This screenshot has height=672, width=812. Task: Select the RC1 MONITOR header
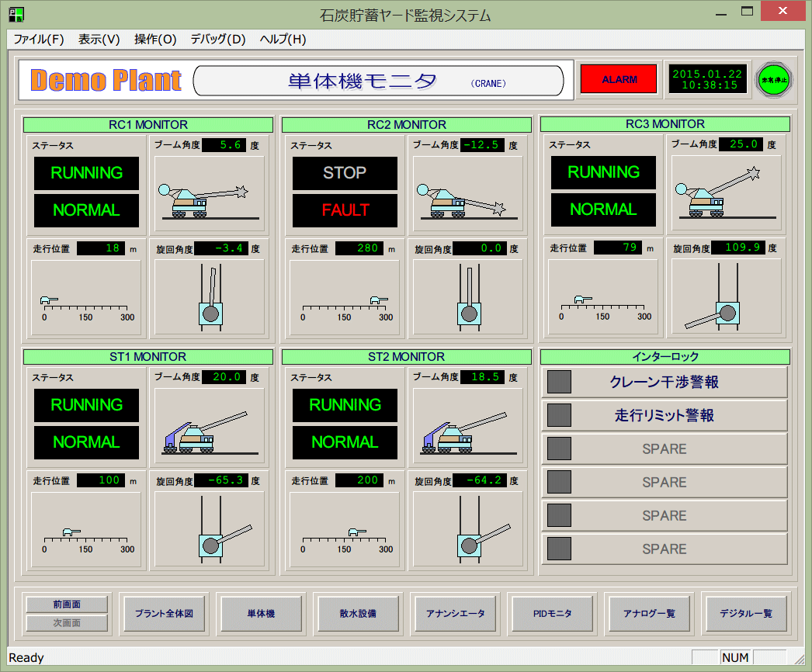point(148,125)
